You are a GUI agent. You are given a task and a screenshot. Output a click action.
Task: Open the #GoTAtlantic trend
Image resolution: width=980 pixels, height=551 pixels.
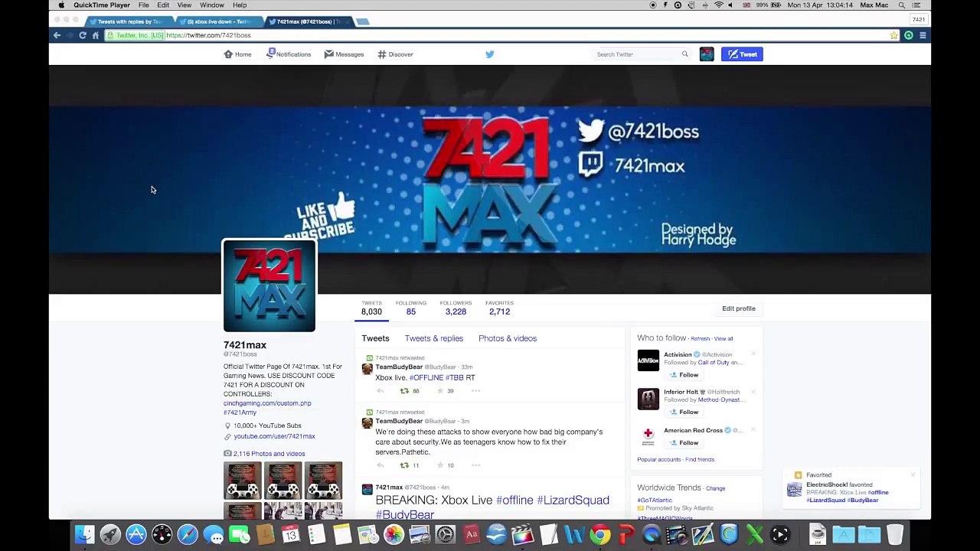pos(655,500)
